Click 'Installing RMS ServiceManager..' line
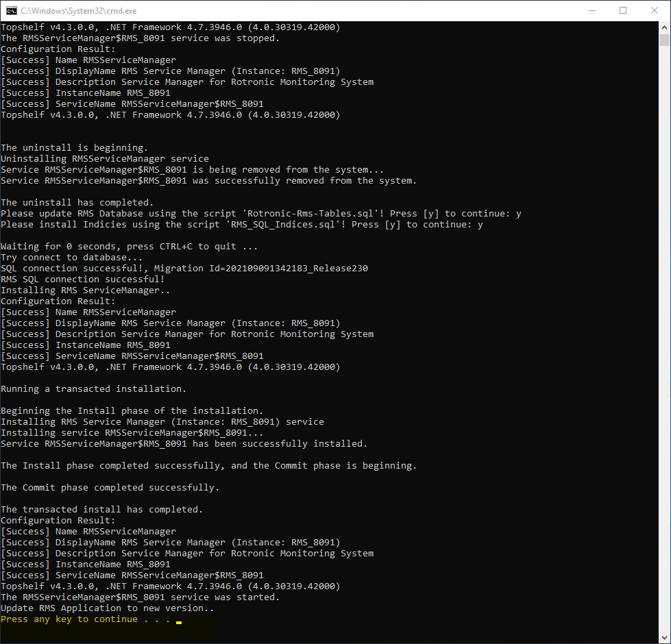 [85, 290]
